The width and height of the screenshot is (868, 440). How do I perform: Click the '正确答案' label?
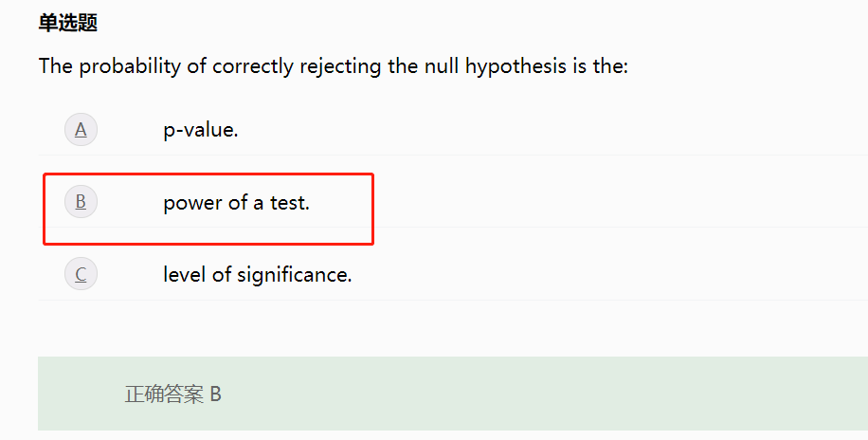point(164,394)
